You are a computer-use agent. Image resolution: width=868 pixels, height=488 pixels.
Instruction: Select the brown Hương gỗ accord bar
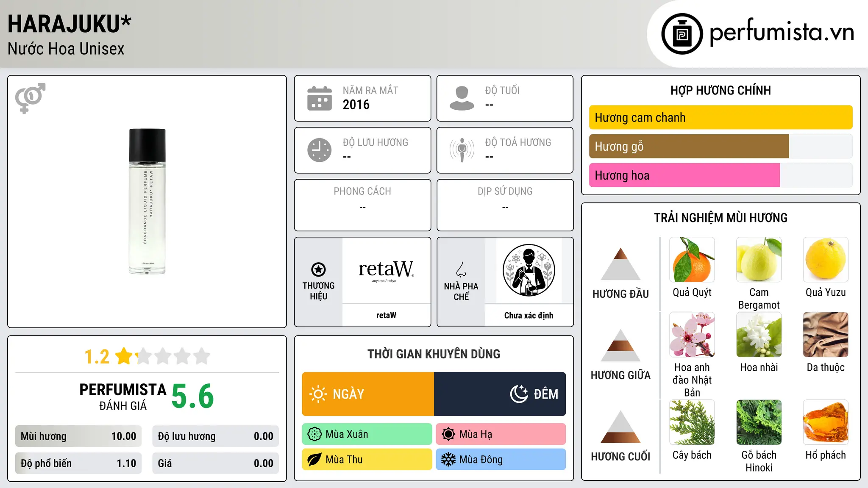click(x=689, y=146)
